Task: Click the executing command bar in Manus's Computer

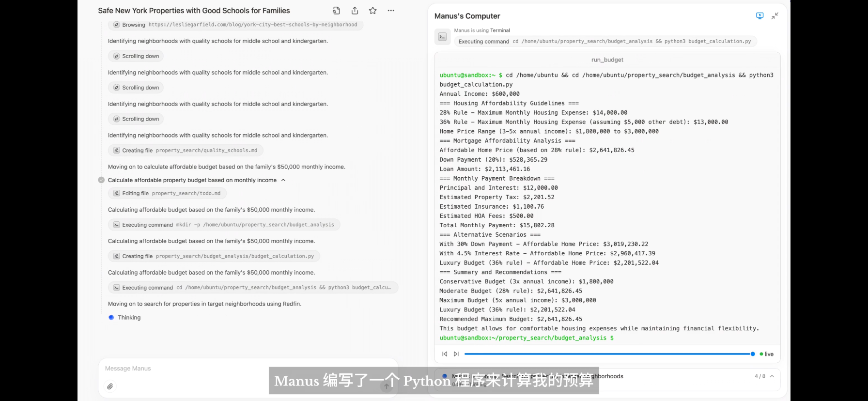Action: pyautogui.click(x=605, y=42)
